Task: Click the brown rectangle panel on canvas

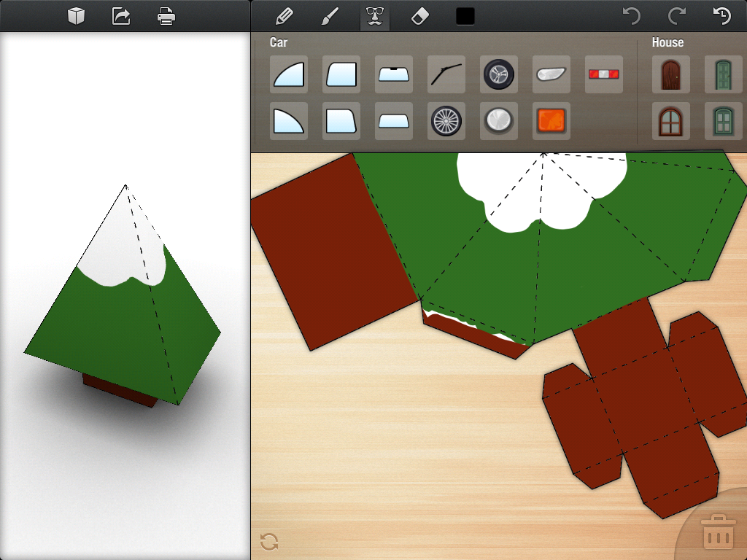Action: 333,252
